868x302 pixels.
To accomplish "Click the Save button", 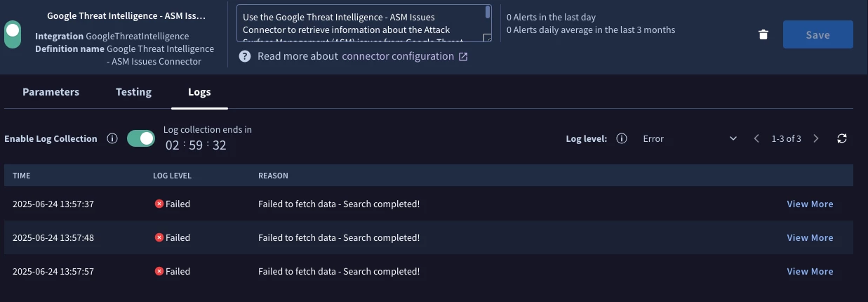I will click(818, 34).
